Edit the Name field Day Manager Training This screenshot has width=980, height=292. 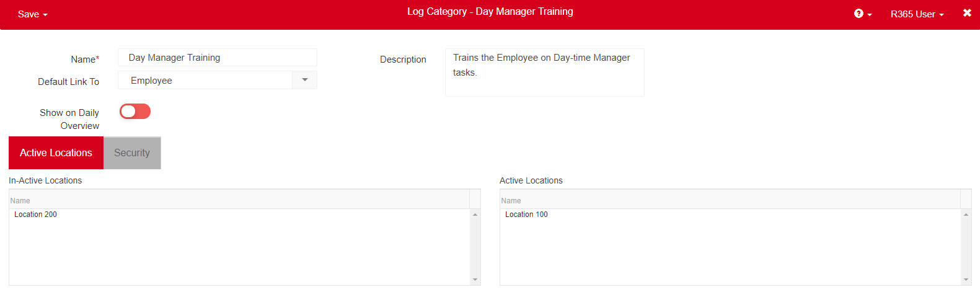coord(218,58)
